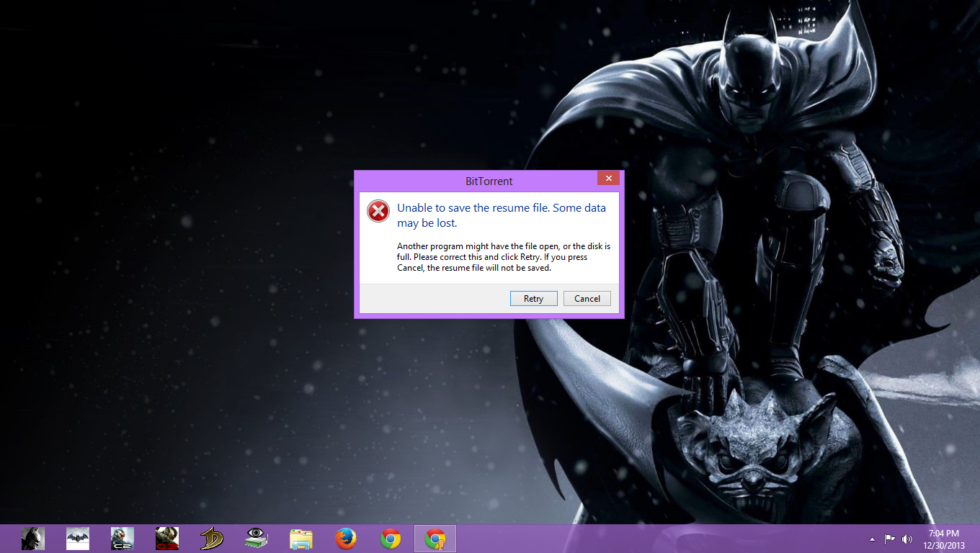Click Retry in the BitTorrent dialog
Screen dimensions: 980x553
pos(533,298)
